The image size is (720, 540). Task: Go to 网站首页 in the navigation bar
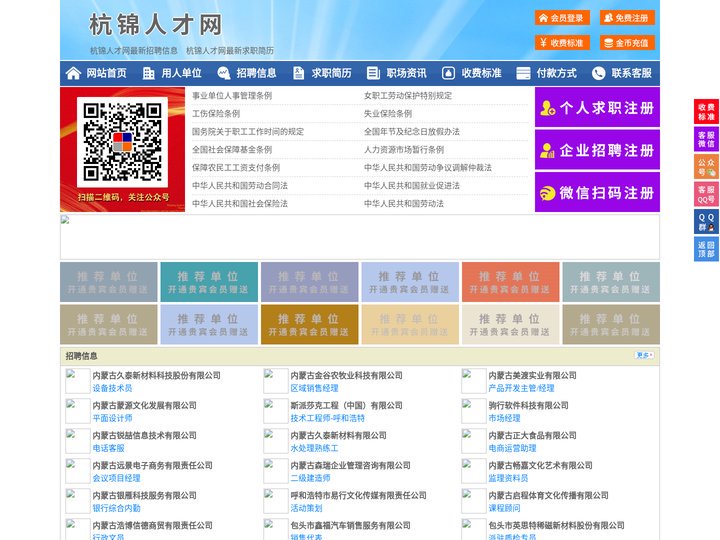pyautogui.click(x=106, y=73)
